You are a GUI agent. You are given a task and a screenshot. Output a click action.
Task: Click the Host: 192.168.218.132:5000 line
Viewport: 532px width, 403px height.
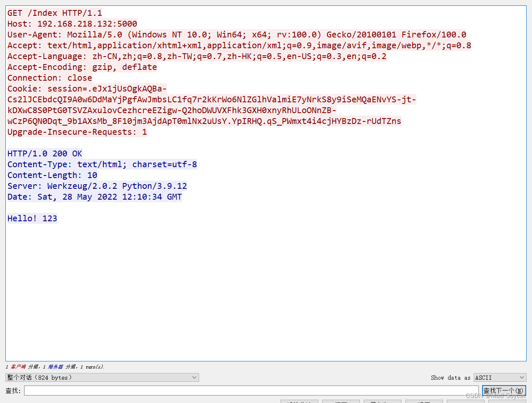click(x=72, y=24)
